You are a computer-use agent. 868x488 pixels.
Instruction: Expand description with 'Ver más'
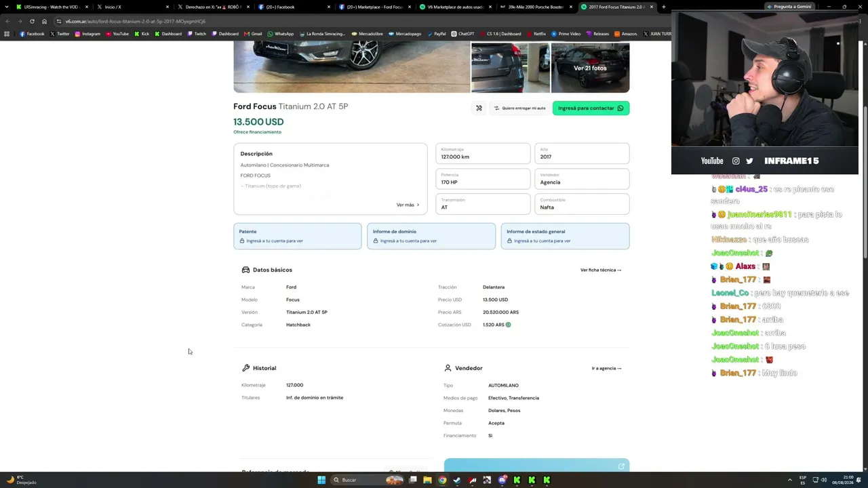click(408, 205)
